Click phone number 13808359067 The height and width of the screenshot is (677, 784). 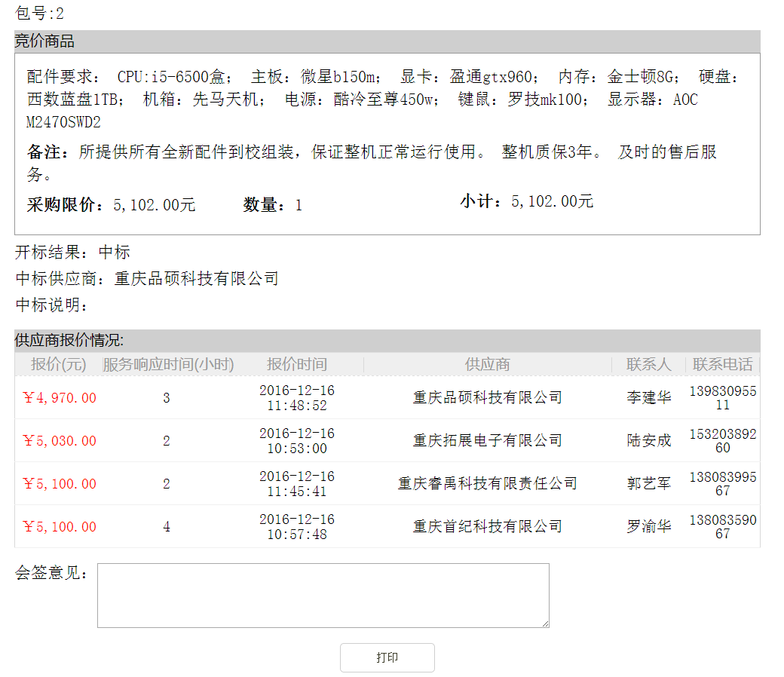722,526
